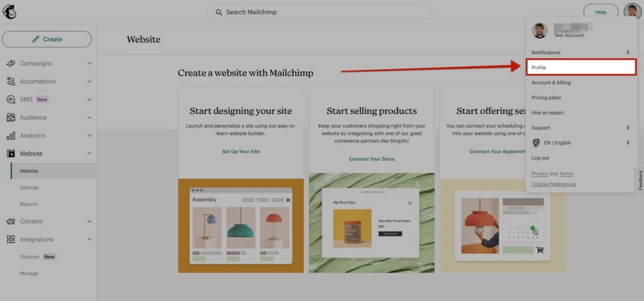Screen dimensions: 644x301
Task: Click the Start selling products heading
Action: coord(372,111)
